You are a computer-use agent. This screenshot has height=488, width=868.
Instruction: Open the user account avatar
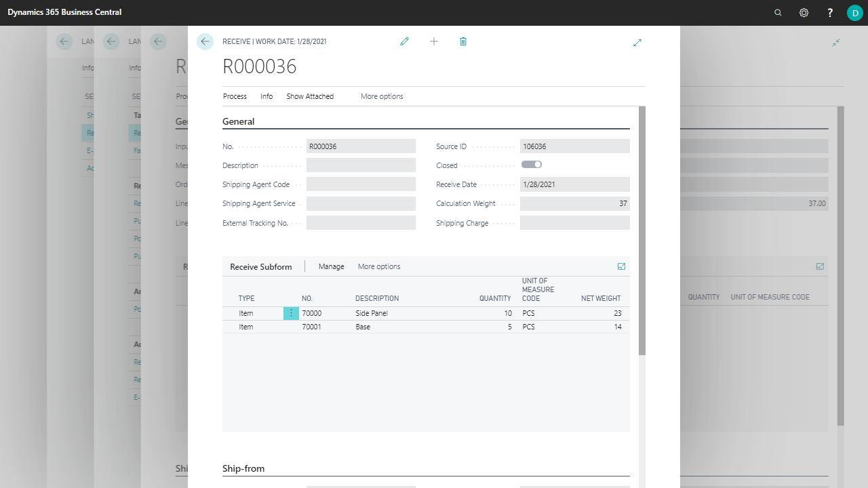point(854,13)
